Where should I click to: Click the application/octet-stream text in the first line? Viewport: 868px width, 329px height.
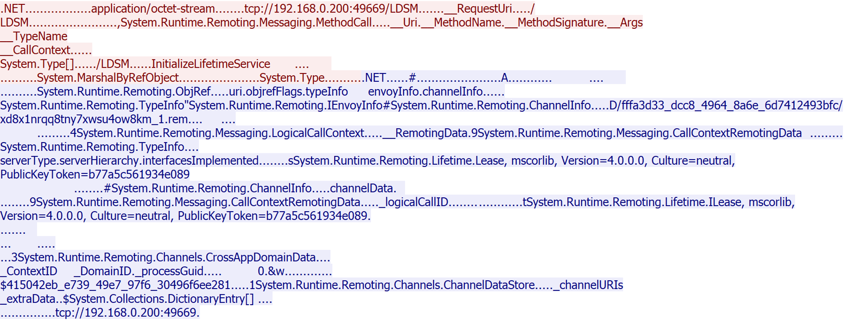[x=153, y=9]
